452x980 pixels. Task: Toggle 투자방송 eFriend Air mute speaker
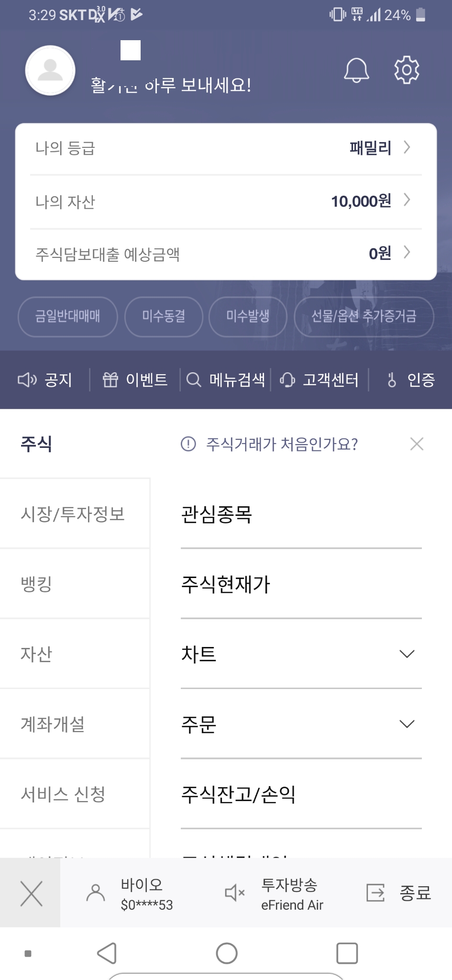pos(235,893)
